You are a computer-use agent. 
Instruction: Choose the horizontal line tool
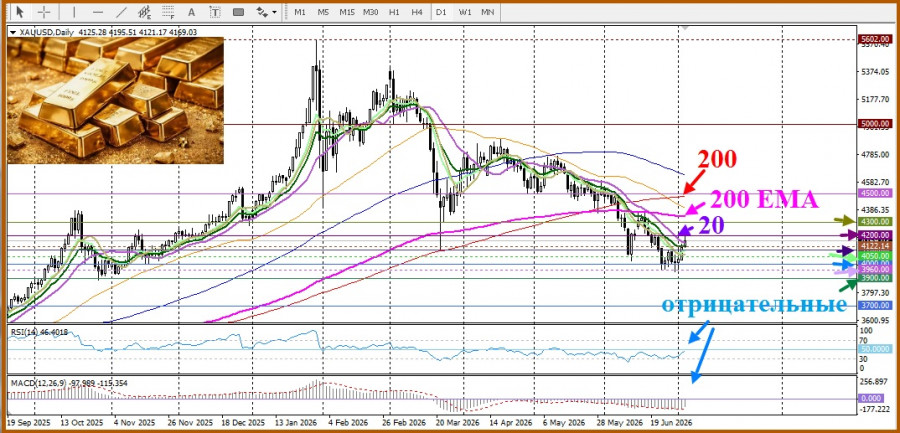98,11
